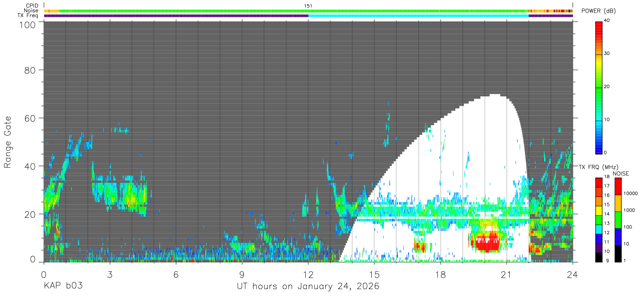Screen dimensions: 644x297
Task: Click the UT hour '12' x-axis tick label
Action: tap(308, 274)
